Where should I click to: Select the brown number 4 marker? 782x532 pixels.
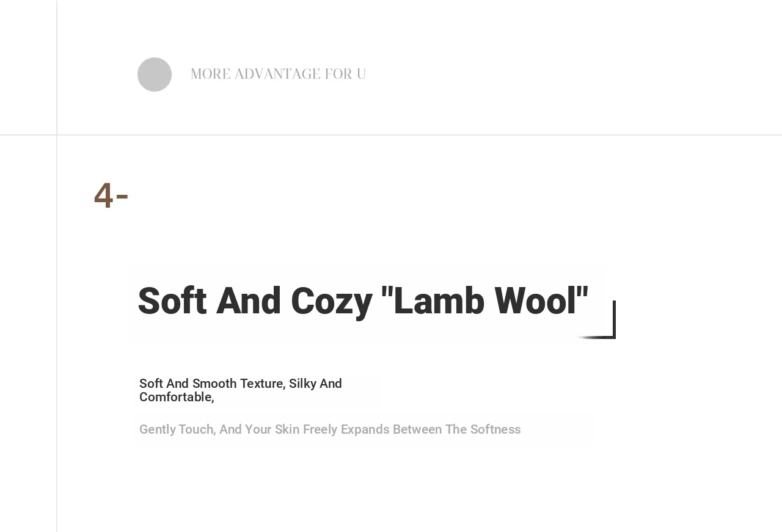point(103,195)
